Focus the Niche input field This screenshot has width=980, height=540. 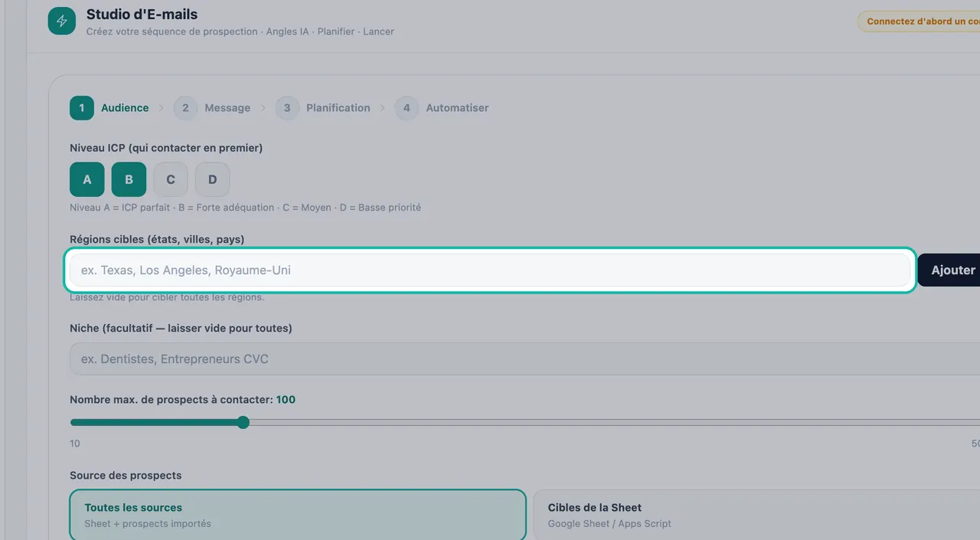tap(524, 359)
